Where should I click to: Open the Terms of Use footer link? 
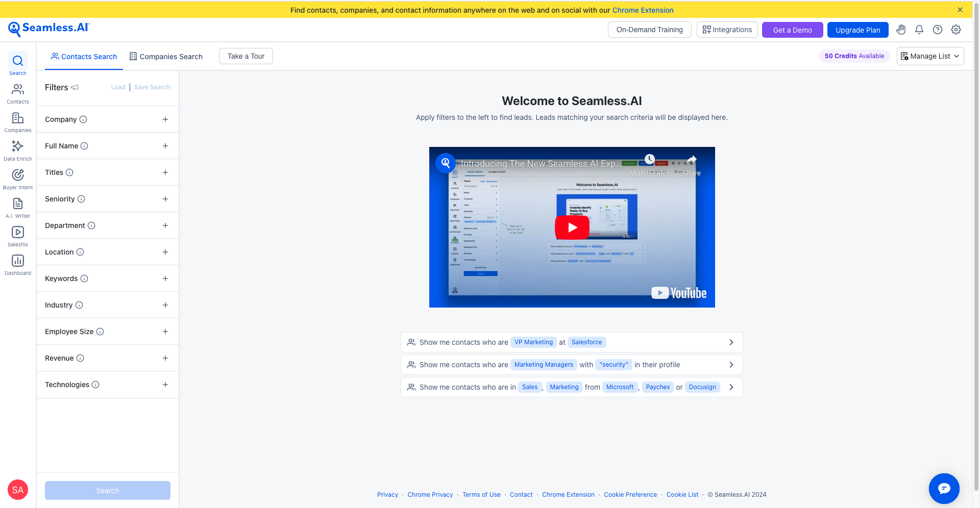(481, 495)
